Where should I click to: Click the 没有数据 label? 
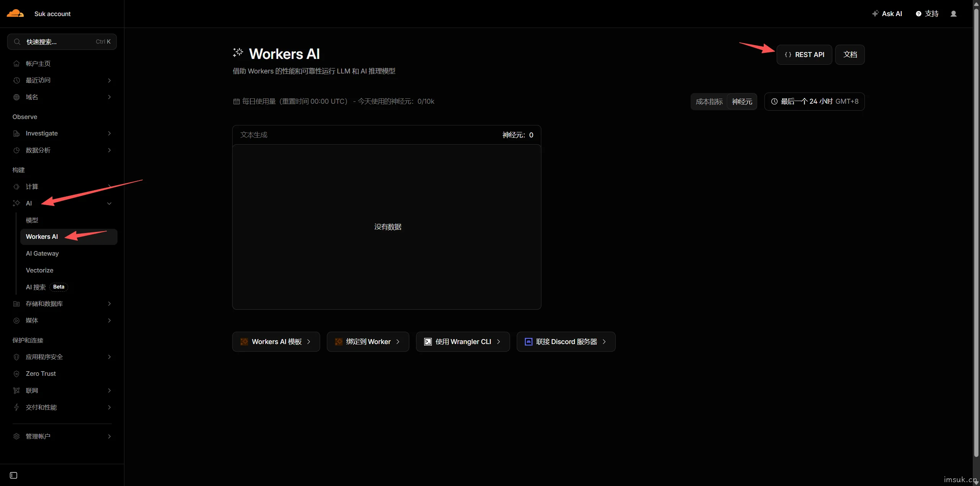(x=388, y=227)
